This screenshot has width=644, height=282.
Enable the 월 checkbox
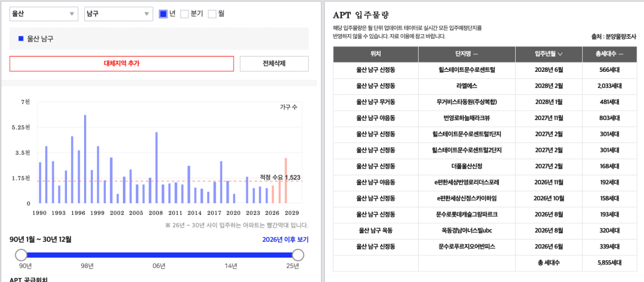click(212, 14)
